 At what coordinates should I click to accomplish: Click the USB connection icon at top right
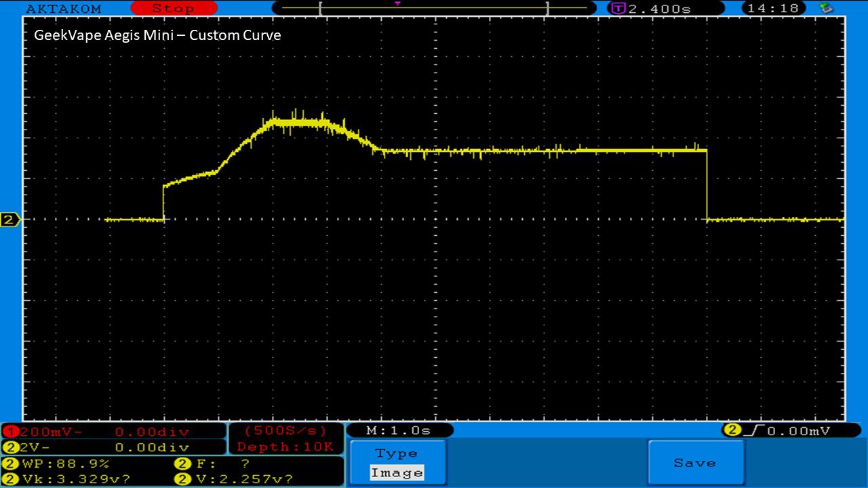(825, 8)
